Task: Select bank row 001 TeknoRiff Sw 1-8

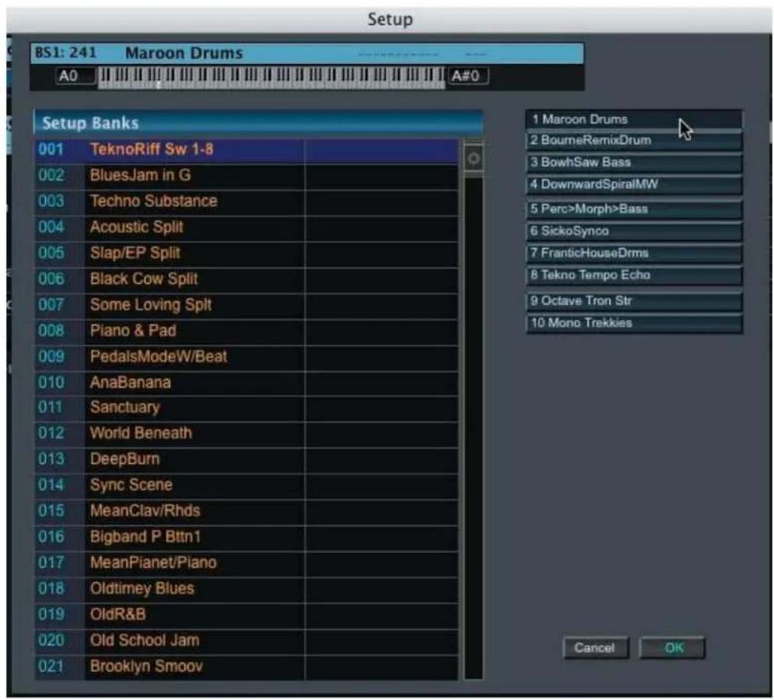Action: (246, 150)
